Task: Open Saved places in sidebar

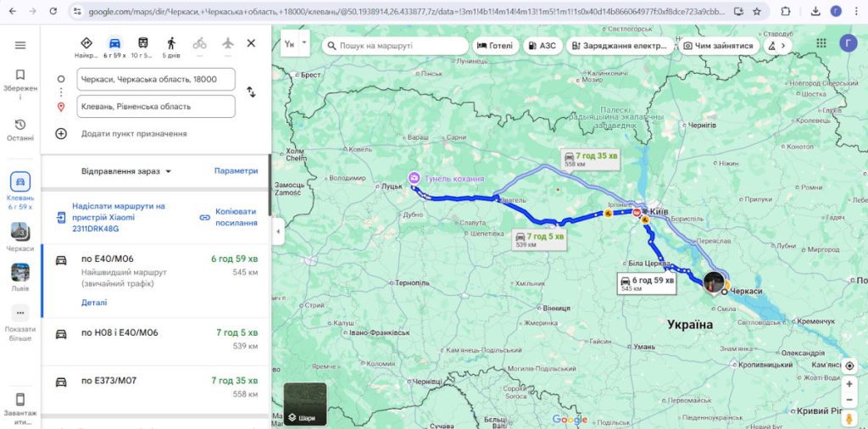Action: coord(20,84)
